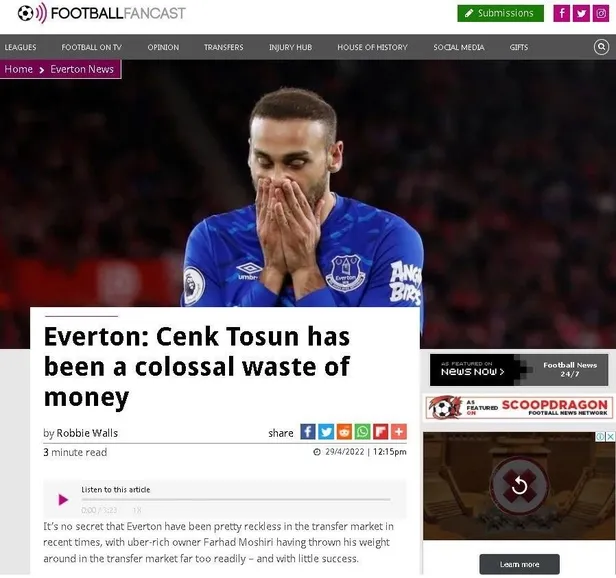Play the Listen to this article audio

(63, 499)
